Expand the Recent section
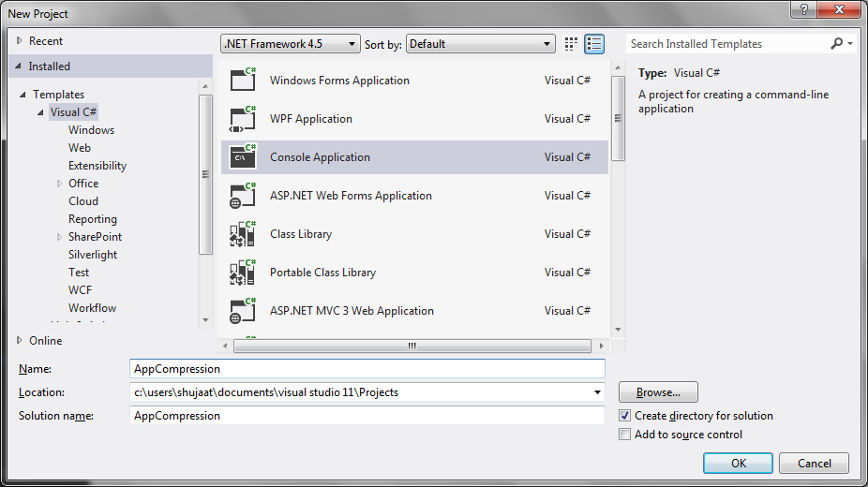Screen dimensions: 868x487 20,40
